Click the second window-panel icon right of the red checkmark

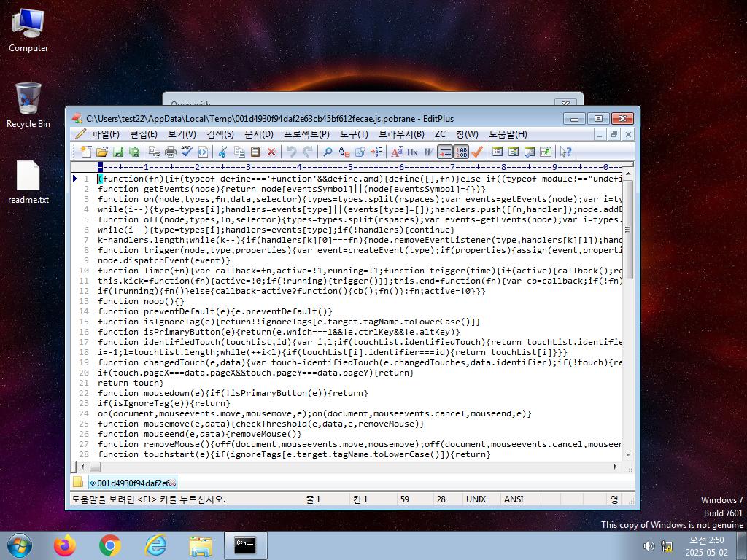tap(514, 152)
